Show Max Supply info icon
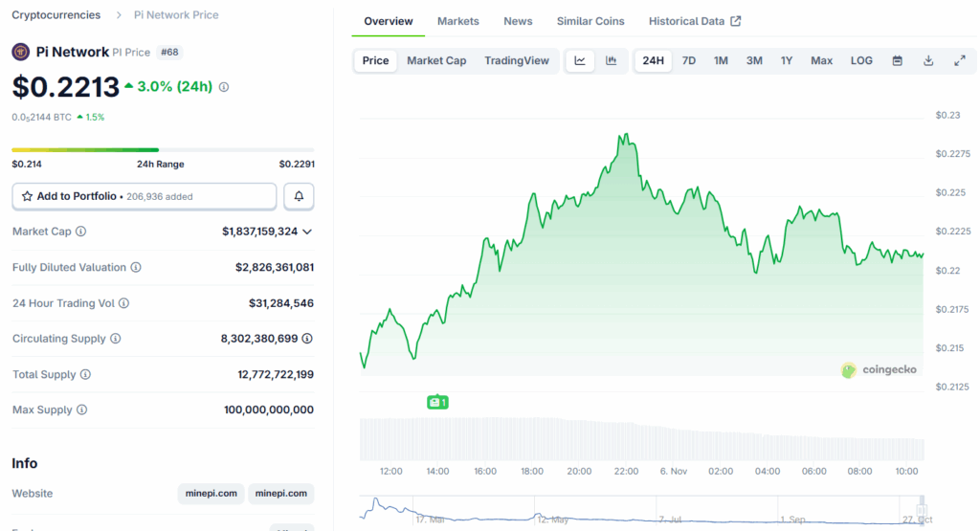The image size is (980, 531). [82, 409]
